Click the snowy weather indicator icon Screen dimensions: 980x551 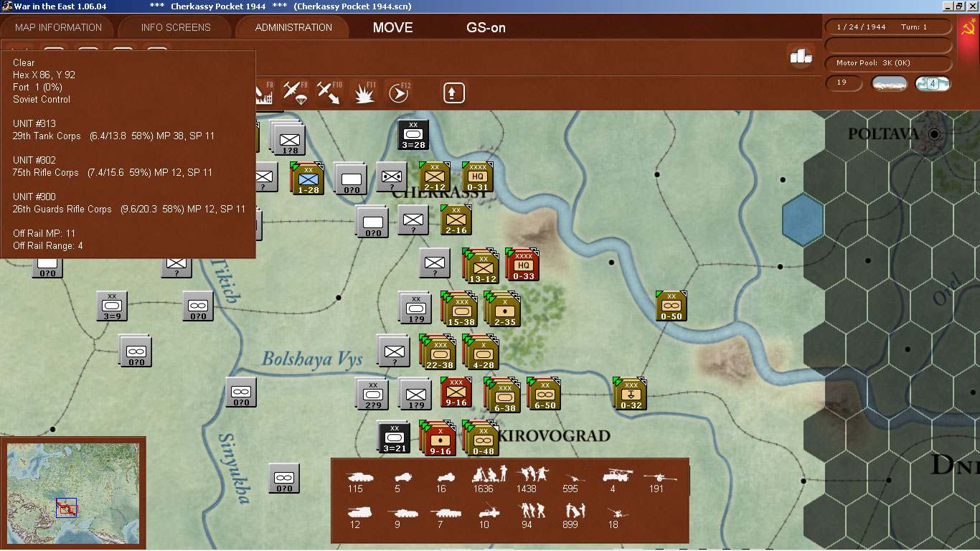pyautogui.click(x=889, y=83)
